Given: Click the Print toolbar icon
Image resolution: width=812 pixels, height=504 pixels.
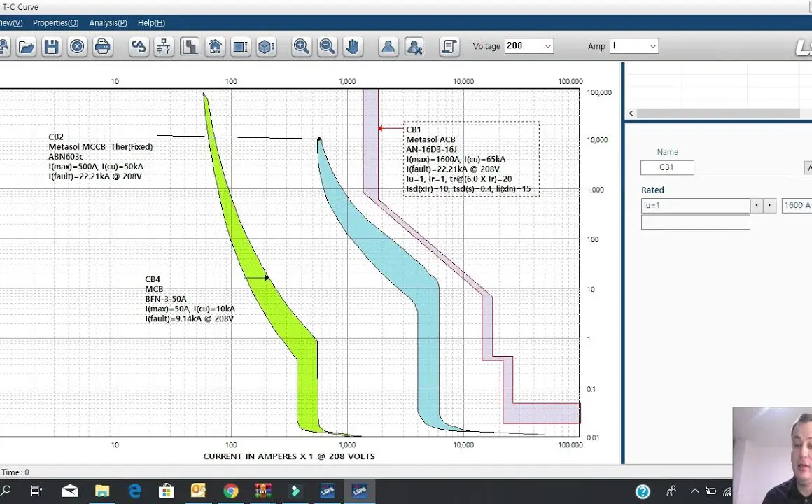Looking at the screenshot, I should (x=102, y=47).
